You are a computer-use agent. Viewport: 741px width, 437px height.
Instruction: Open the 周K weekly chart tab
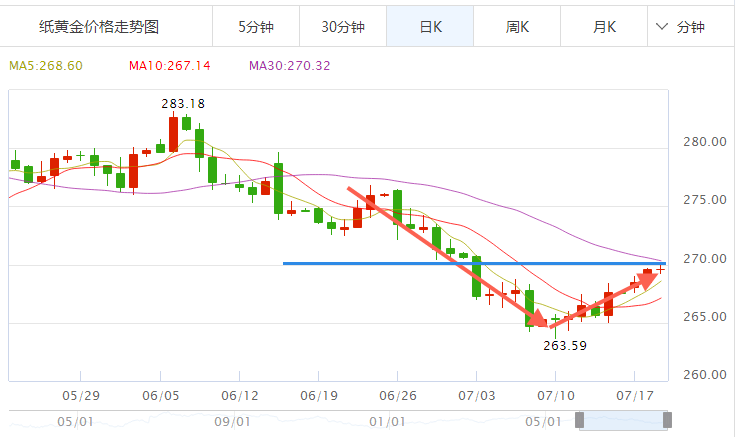tap(517, 27)
